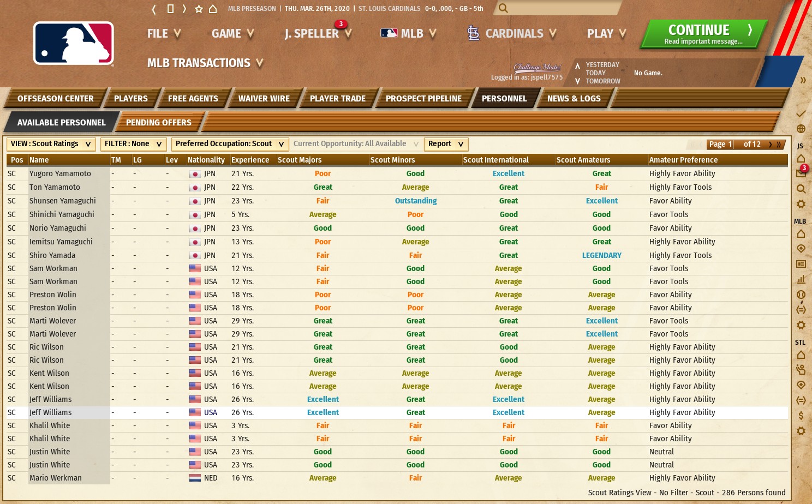Open the mail icon with 3 notifications
This screenshot has height=504, width=812.
tap(801, 173)
